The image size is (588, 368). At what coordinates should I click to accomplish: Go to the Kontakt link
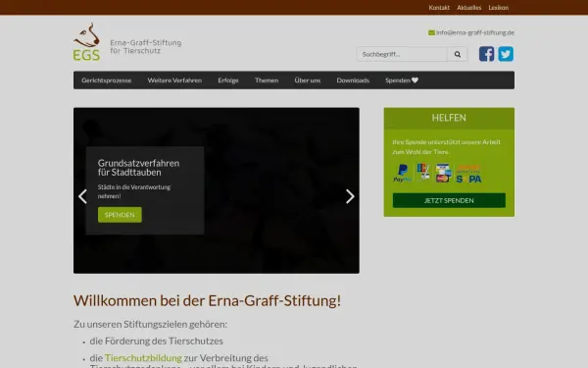(439, 8)
